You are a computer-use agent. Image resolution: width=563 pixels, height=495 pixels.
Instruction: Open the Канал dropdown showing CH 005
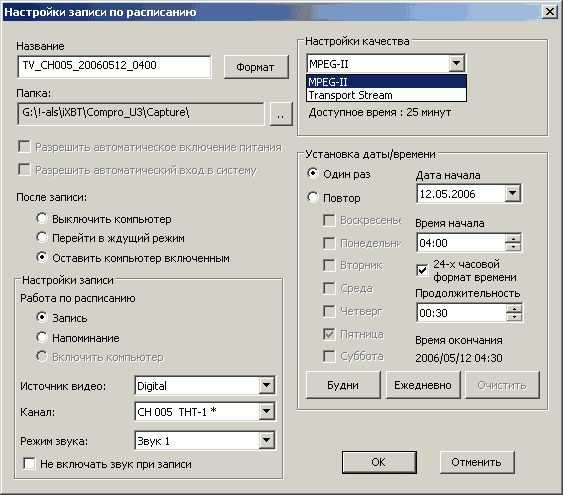[266, 411]
